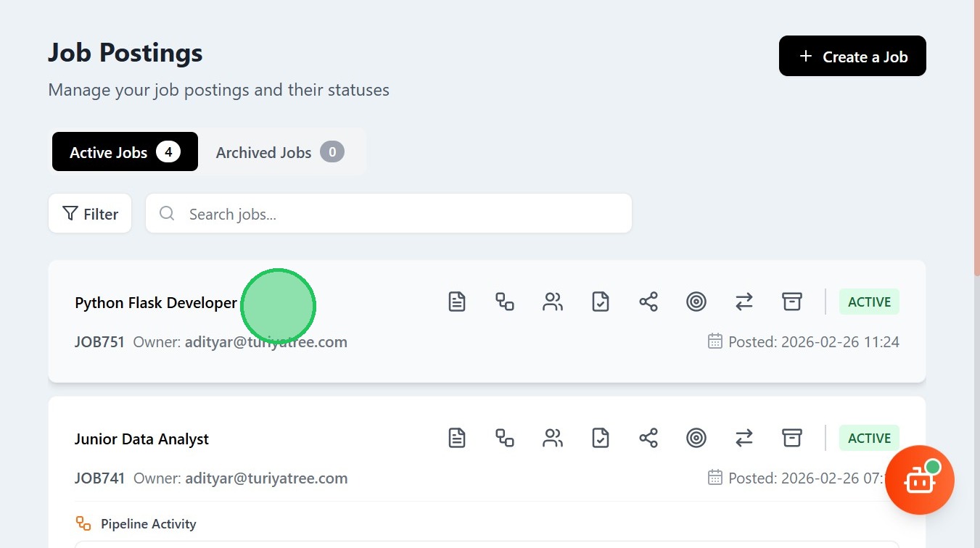Open the orange chatbot assistant button
980x548 pixels.
(919, 480)
